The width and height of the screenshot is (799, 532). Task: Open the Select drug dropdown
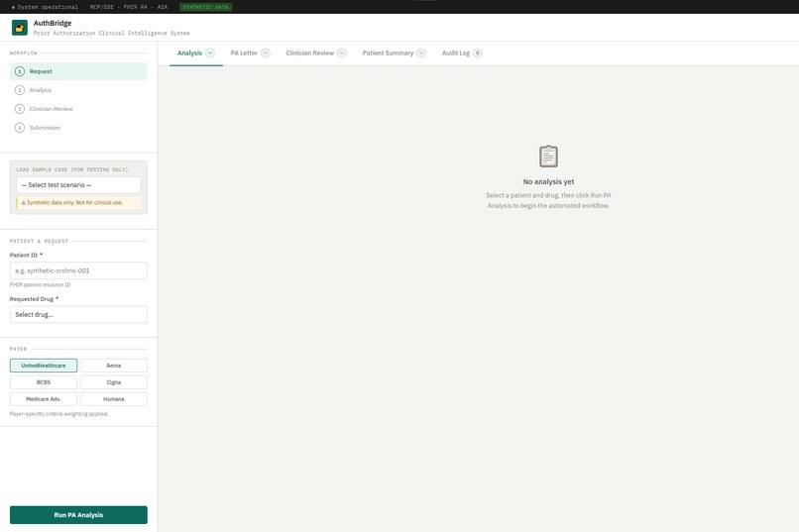coord(78,315)
